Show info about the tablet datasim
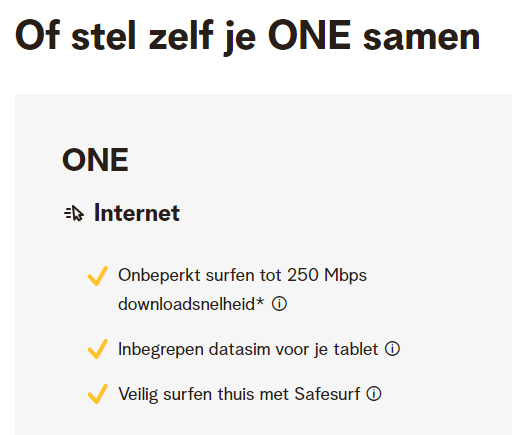 pyautogui.click(x=392, y=349)
